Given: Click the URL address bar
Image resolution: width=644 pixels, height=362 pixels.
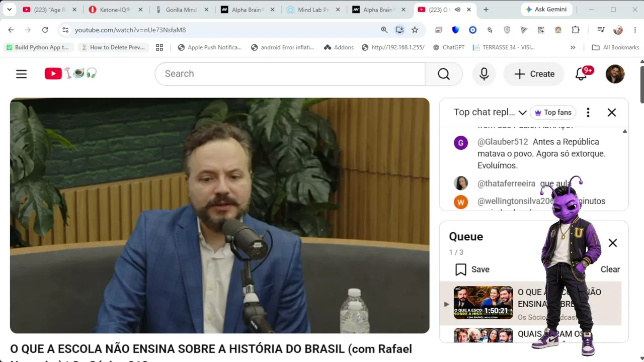Looking at the screenshot, I should 226,30.
